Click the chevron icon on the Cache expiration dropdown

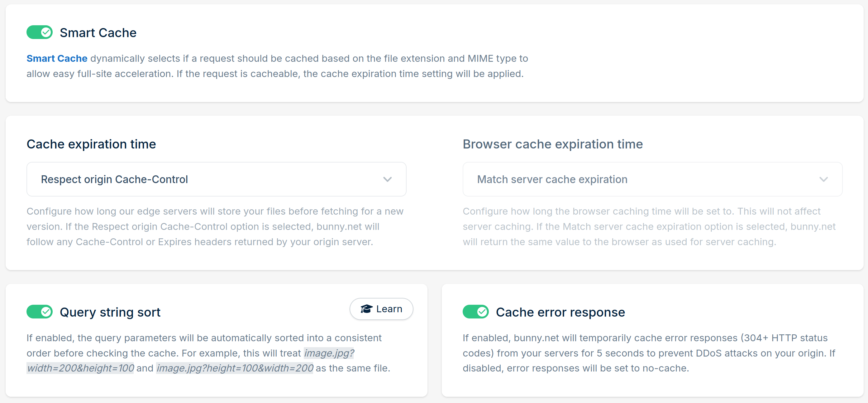(388, 179)
